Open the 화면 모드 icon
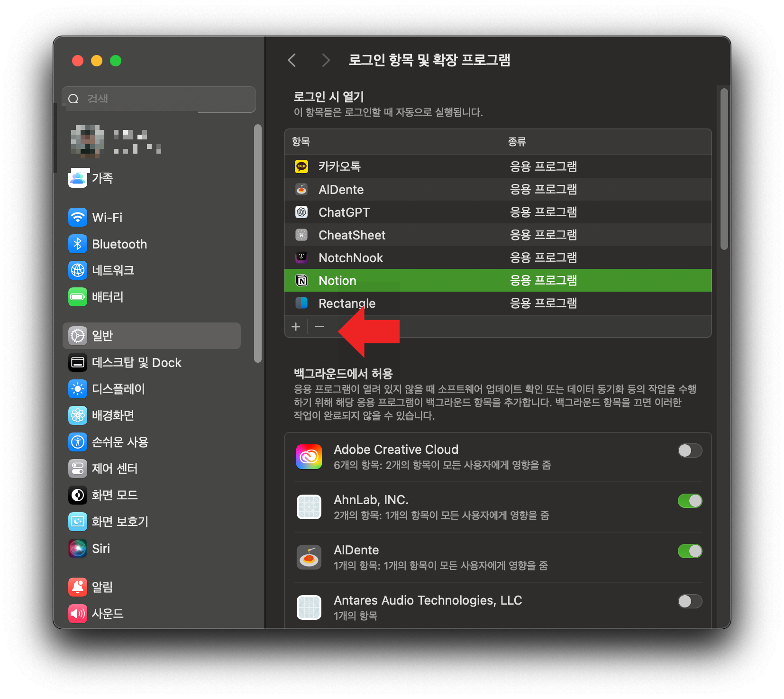Viewport: 784px width, 699px height. tap(78, 495)
